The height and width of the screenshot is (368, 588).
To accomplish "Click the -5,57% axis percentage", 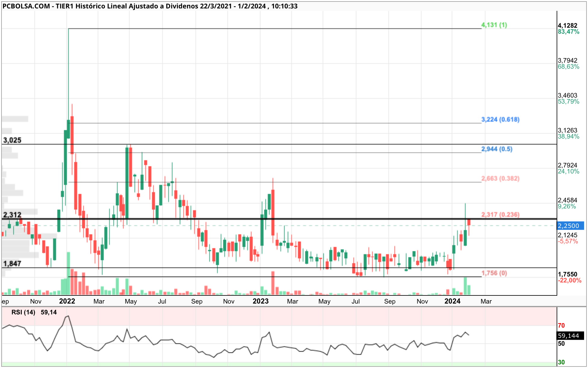I will pos(568,241).
